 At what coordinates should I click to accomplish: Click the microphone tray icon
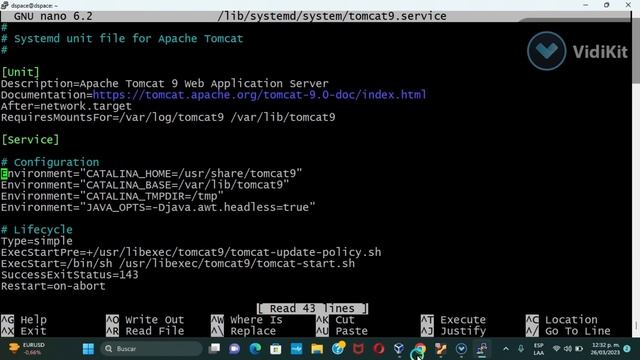point(521,349)
